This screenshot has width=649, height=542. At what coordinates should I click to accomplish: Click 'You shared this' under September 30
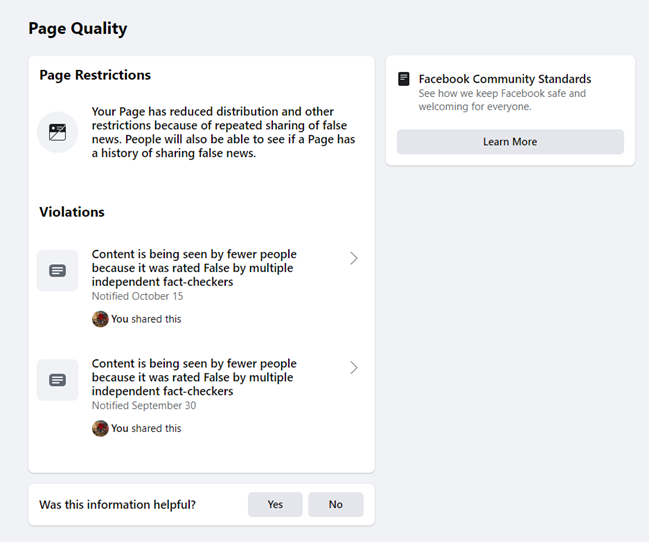click(x=146, y=429)
